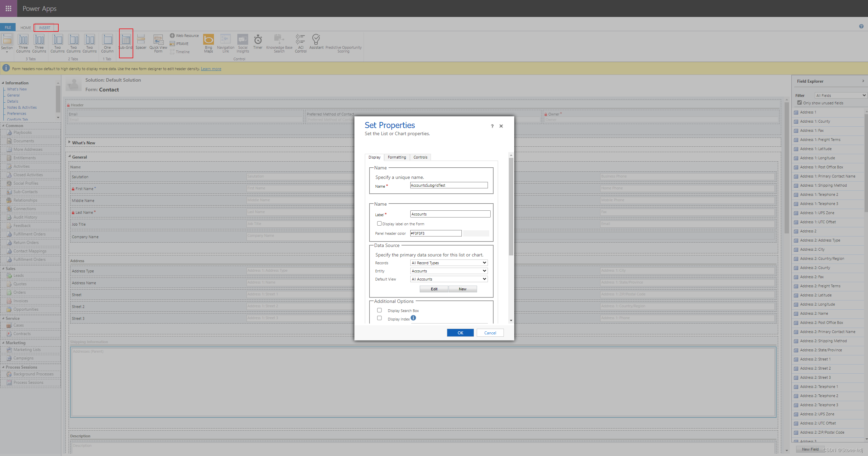Image resolution: width=868 pixels, height=456 pixels.
Task: Open the Learn more link
Action: click(211, 69)
